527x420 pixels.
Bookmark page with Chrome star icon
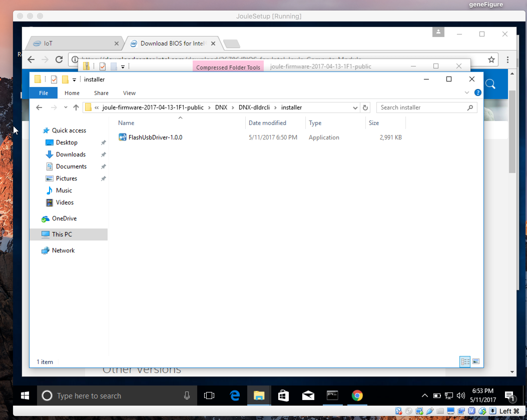pyautogui.click(x=491, y=59)
